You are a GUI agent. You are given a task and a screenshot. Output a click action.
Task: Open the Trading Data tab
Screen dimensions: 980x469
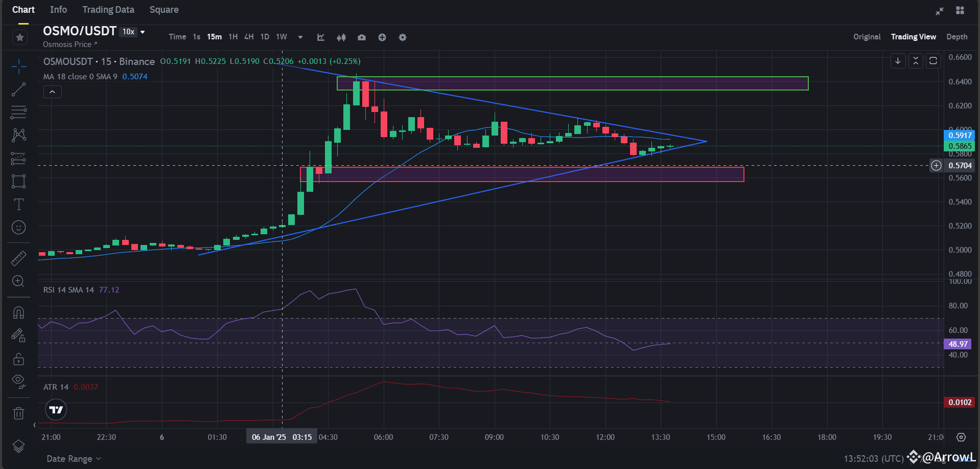click(108, 10)
